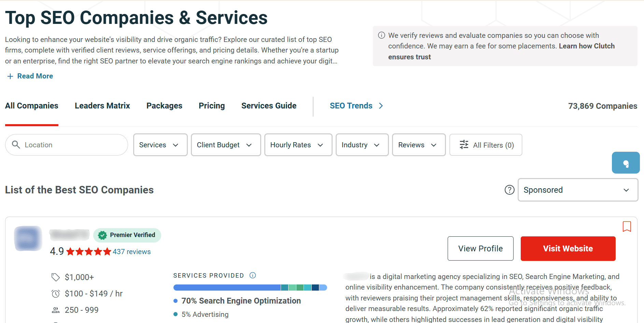Open All Filters via the sliders icon
Screen dimensions: 644x323
click(x=464, y=145)
